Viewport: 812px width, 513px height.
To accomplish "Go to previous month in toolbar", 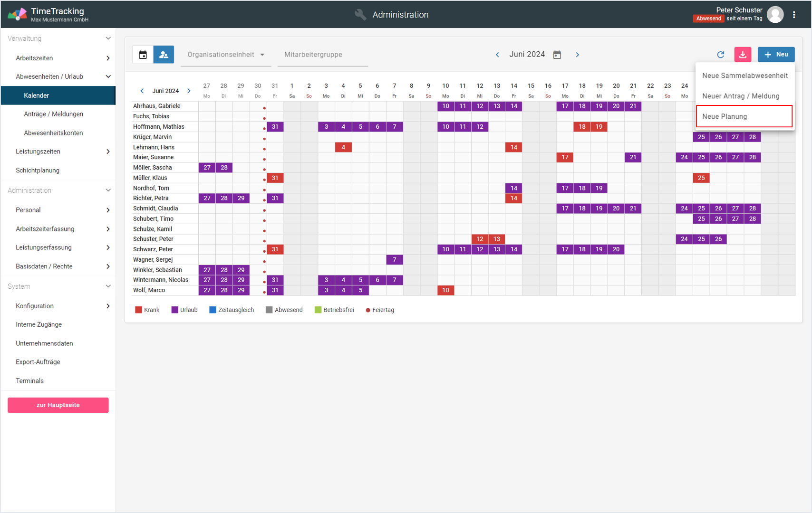I will [x=497, y=55].
